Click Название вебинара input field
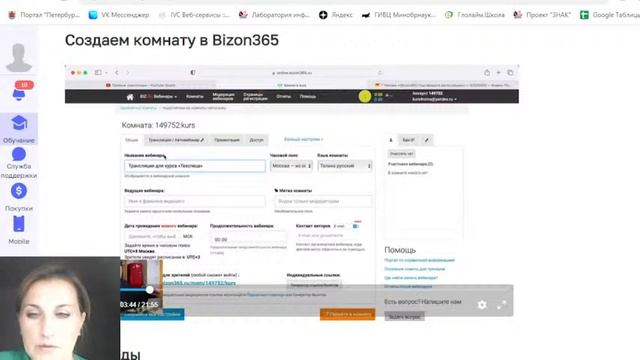640x360 pixels. click(x=195, y=166)
